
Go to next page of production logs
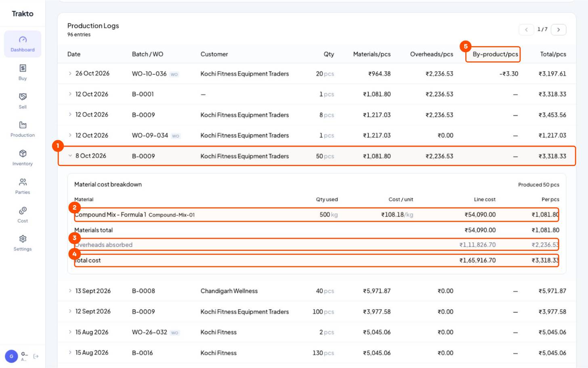559,29
